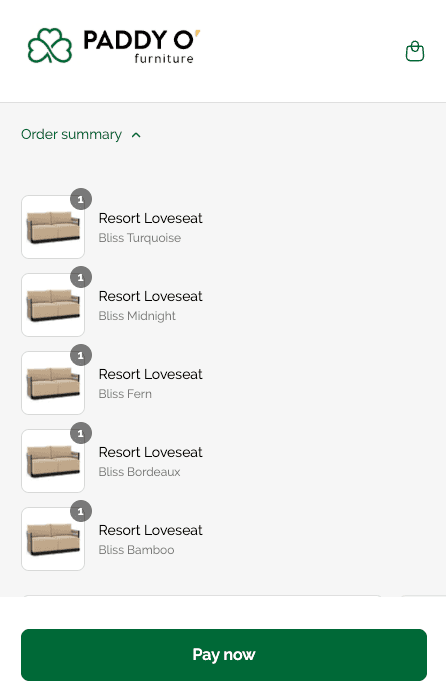Open the Bliss Fern loveseat thumbnail
The width and height of the screenshot is (446, 690).
pos(53,383)
